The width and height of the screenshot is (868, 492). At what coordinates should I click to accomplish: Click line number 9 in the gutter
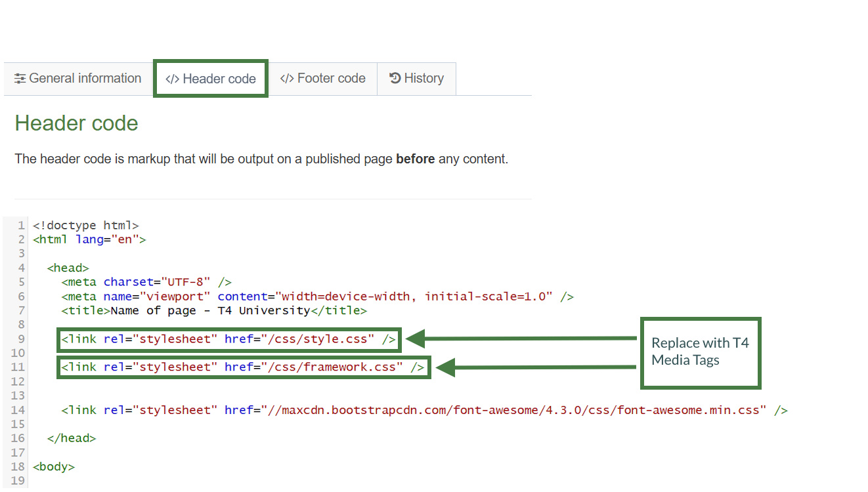[20, 339]
